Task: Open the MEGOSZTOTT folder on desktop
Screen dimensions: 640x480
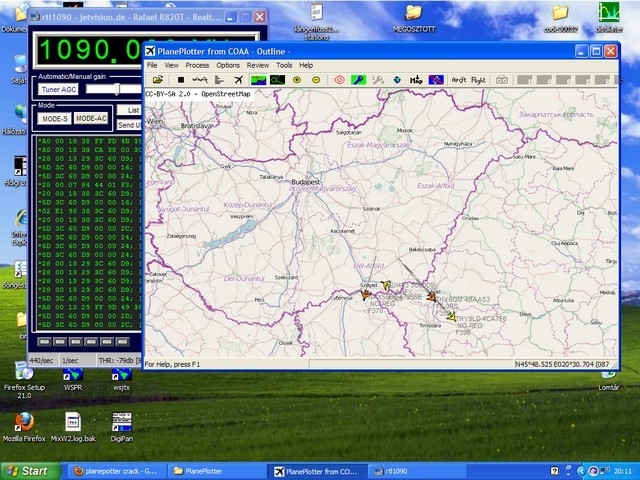Action: point(413,17)
